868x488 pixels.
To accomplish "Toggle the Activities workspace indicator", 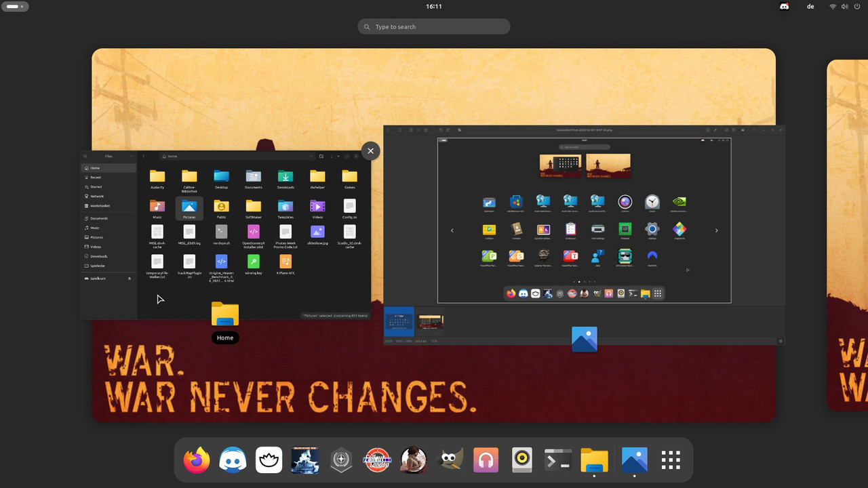I will 14,6.
